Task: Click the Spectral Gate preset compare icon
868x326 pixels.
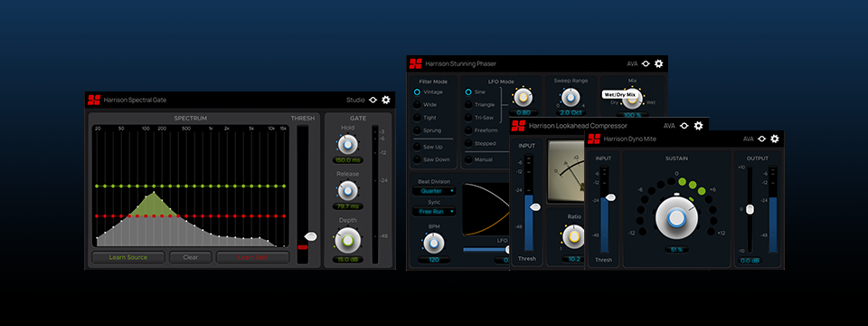Action: point(373,100)
